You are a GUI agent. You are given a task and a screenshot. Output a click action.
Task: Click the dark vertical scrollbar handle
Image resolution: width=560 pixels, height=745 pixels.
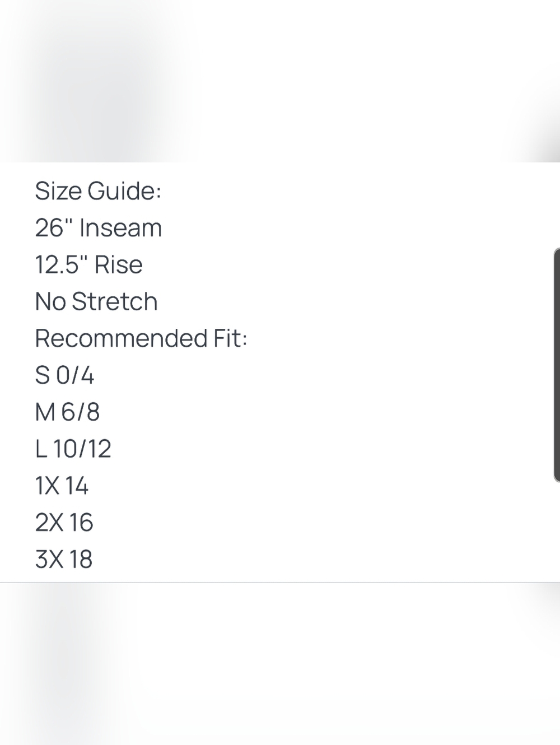[557, 365]
